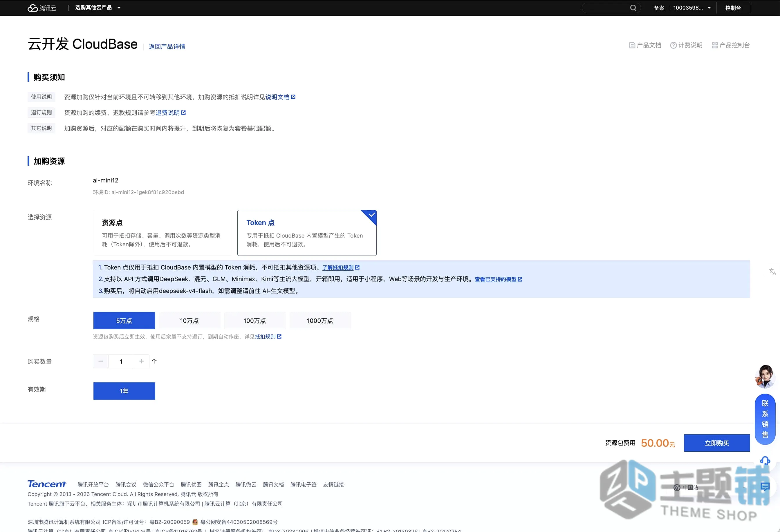Screen dimensions: 780x532
Task: Choose the 10万点 specification
Action: (x=189, y=321)
